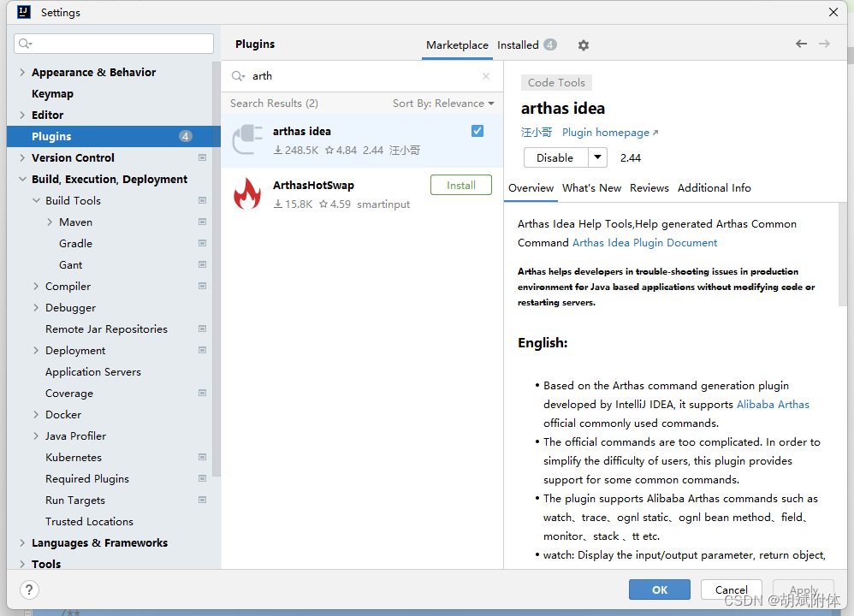This screenshot has height=616, width=854.
Task: Click the plugin search magnifier icon
Action: [238, 76]
